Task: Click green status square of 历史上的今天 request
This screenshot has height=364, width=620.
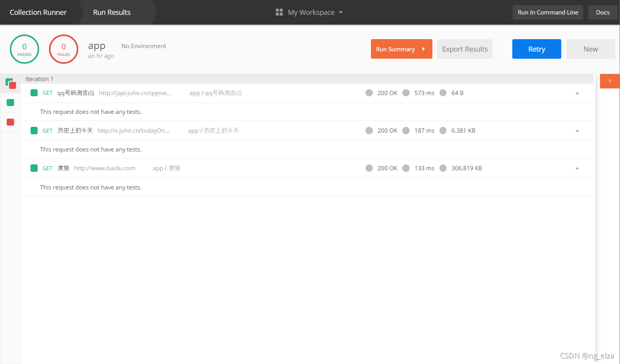Action: tap(34, 130)
